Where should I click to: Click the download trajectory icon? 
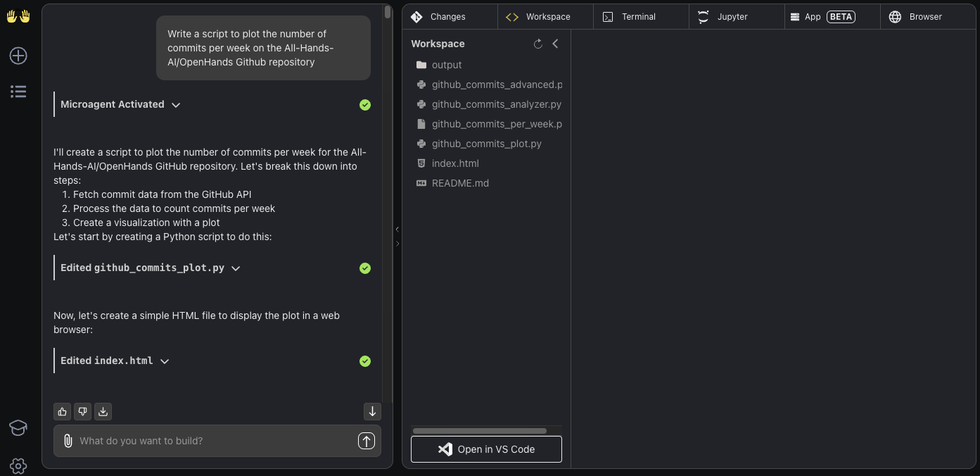pos(103,411)
